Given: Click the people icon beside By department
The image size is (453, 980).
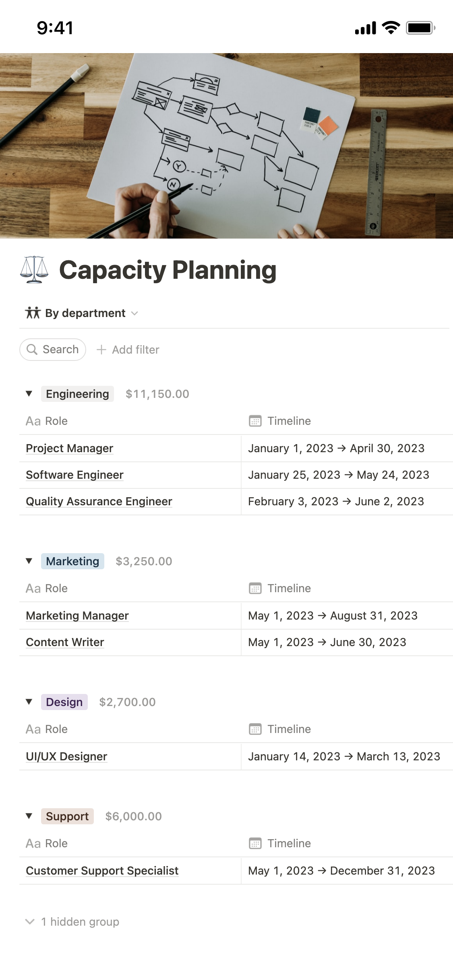Looking at the screenshot, I should click(33, 313).
